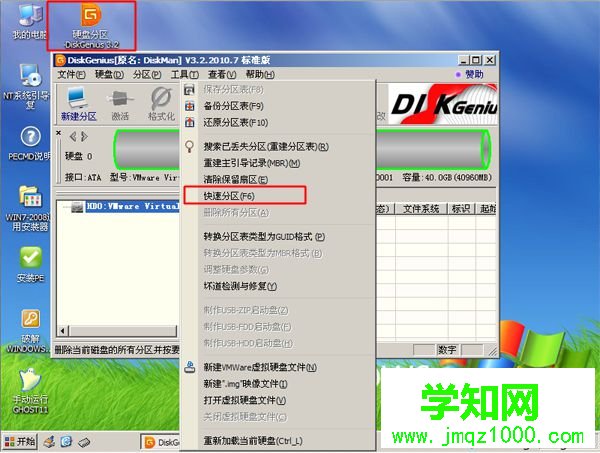This screenshot has width=600, height=453.
Task: Click the DiskGenius taskbar button
Action: pos(160,442)
